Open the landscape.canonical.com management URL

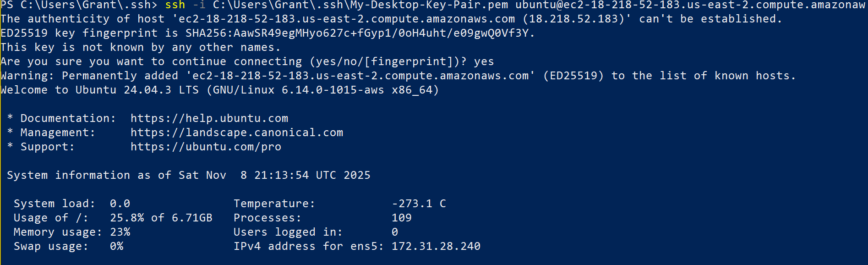[x=237, y=132]
